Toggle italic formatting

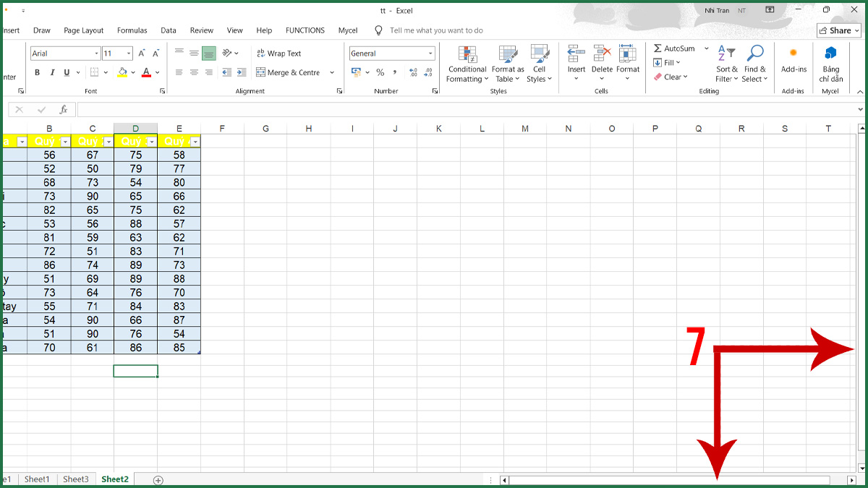51,72
